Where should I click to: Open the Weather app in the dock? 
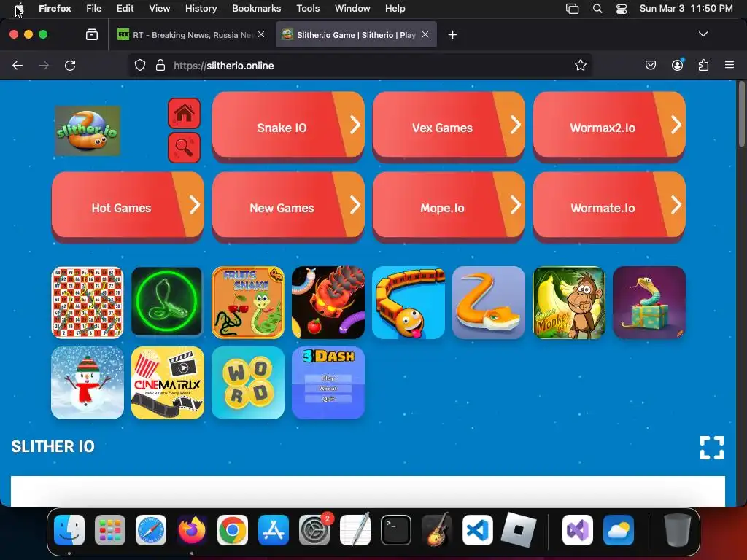619,530
